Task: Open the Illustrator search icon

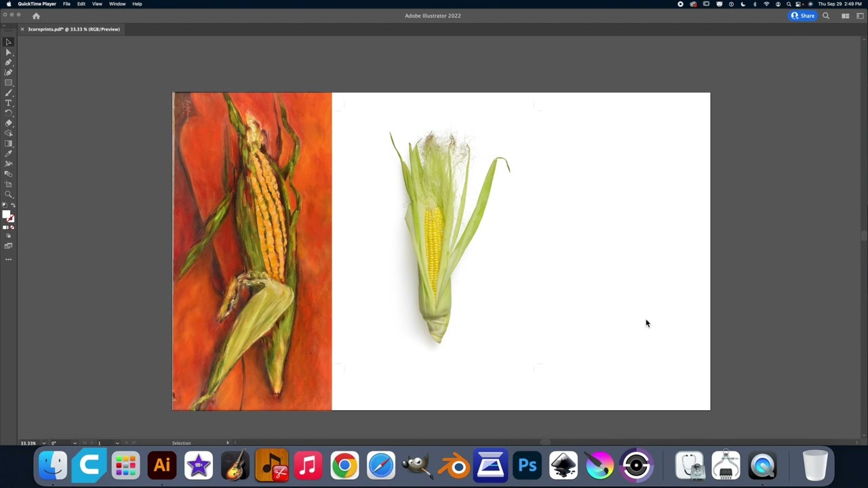Action: [x=826, y=16]
